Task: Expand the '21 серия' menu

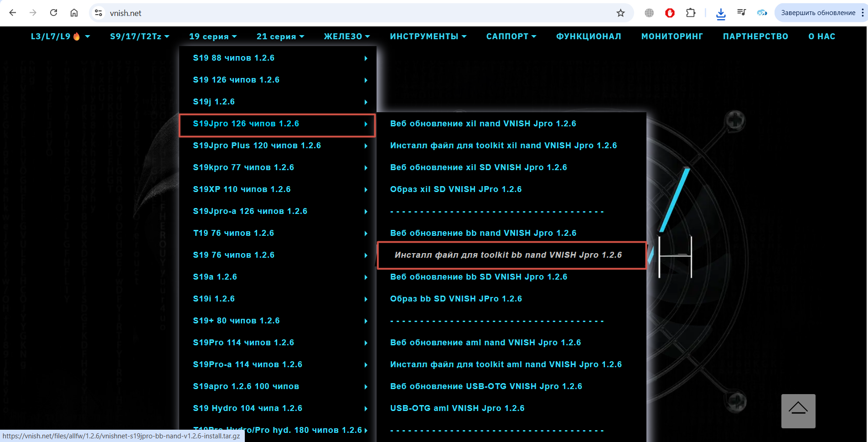Action: [x=280, y=36]
